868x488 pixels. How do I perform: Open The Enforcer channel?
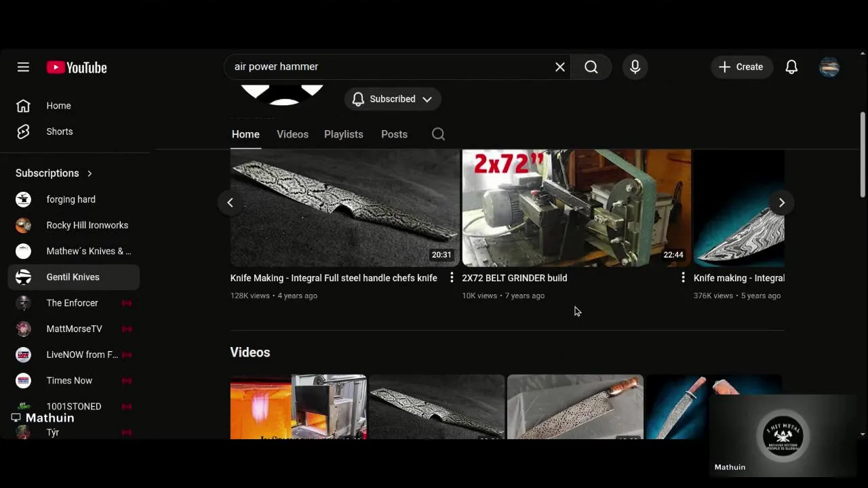[x=73, y=302]
